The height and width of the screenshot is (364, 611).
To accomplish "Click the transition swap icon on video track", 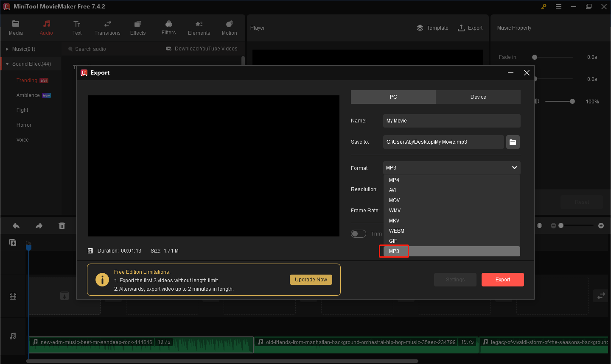I will click(601, 296).
